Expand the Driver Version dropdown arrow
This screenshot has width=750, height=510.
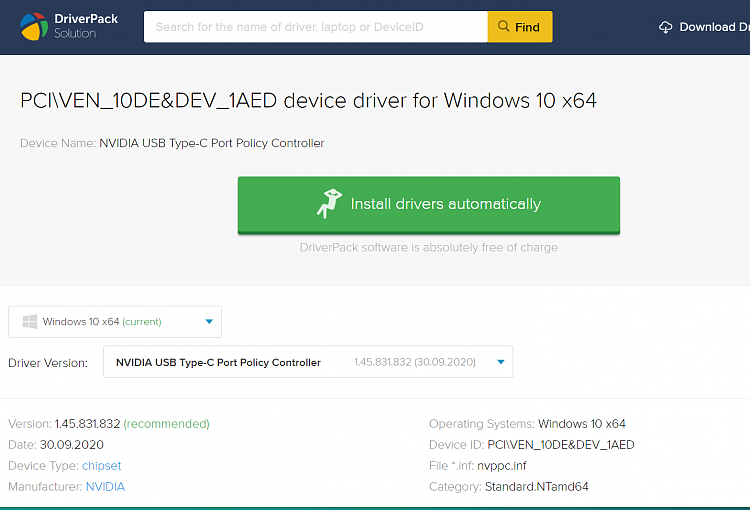(x=501, y=362)
